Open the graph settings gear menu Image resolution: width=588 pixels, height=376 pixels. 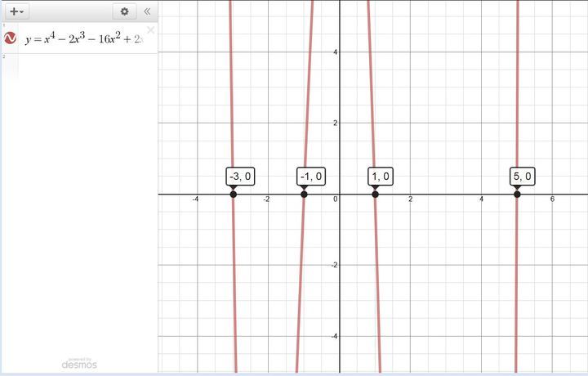click(124, 11)
